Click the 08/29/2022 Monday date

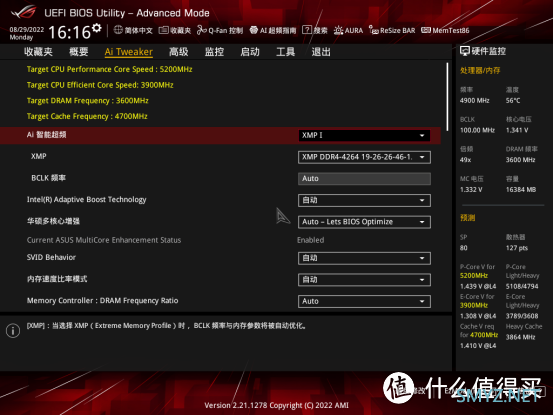(x=26, y=33)
